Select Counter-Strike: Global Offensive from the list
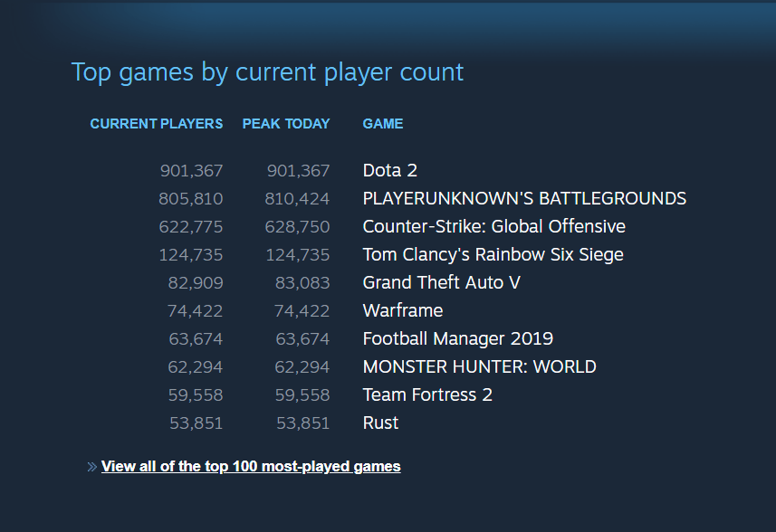The width and height of the screenshot is (776, 532). coord(494,226)
